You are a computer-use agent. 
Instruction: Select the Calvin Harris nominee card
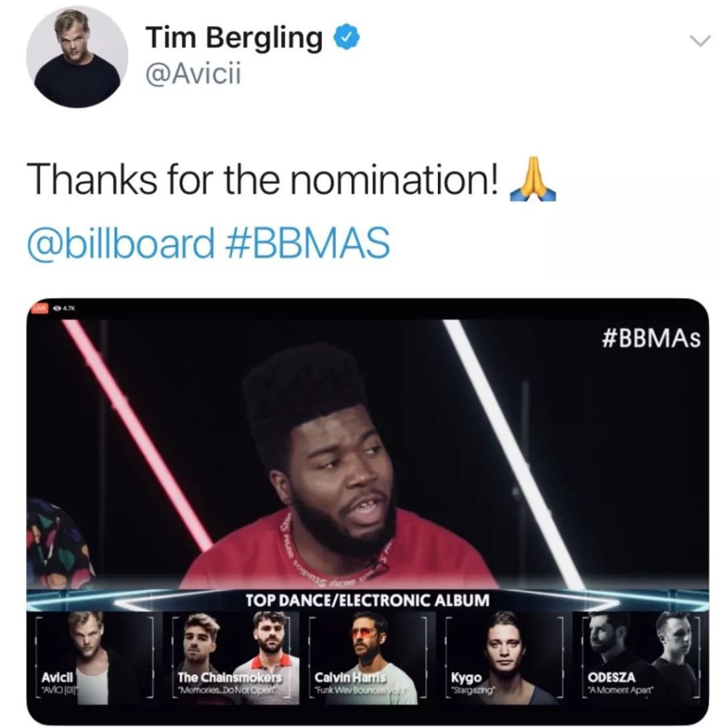point(367,657)
